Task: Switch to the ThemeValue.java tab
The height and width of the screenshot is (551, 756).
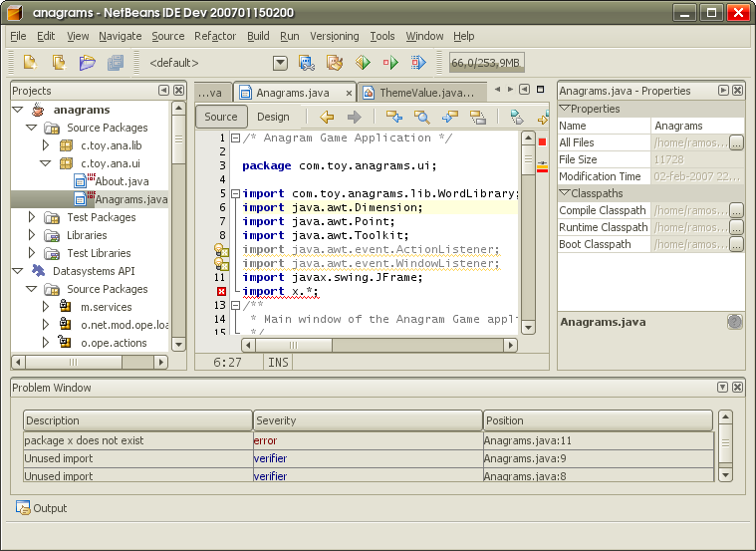Action: 422,93
